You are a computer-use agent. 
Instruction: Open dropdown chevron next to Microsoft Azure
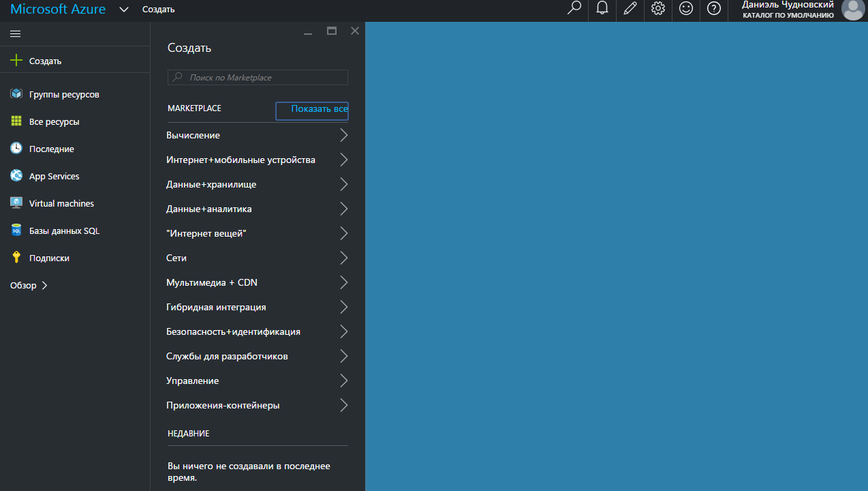[123, 10]
